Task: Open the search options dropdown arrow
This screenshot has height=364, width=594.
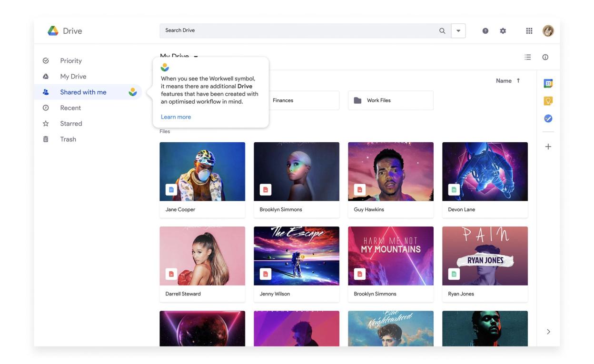Action: (x=458, y=30)
